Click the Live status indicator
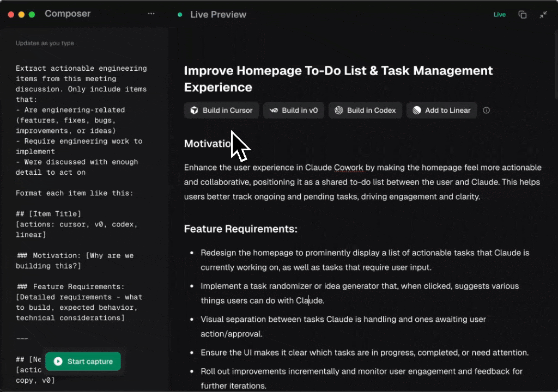The image size is (558, 392). click(x=499, y=15)
